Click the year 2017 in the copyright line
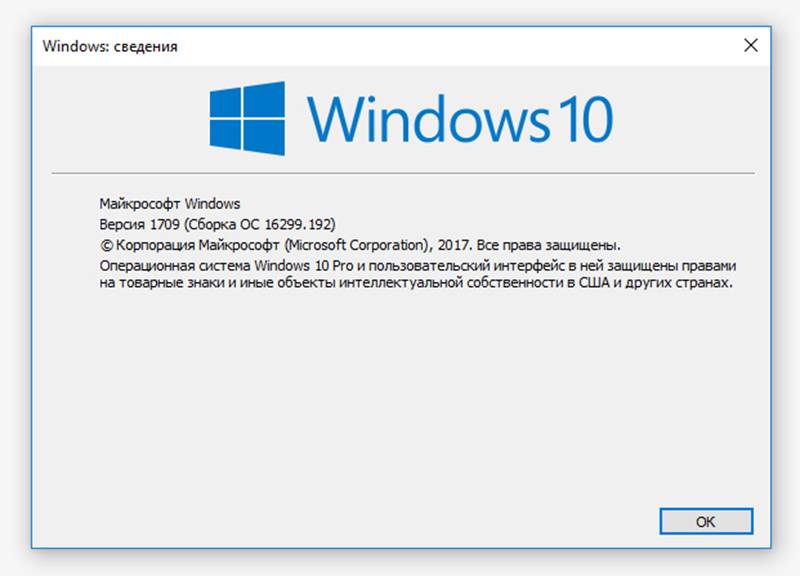Image resolution: width=800 pixels, height=576 pixels. (x=454, y=244)
